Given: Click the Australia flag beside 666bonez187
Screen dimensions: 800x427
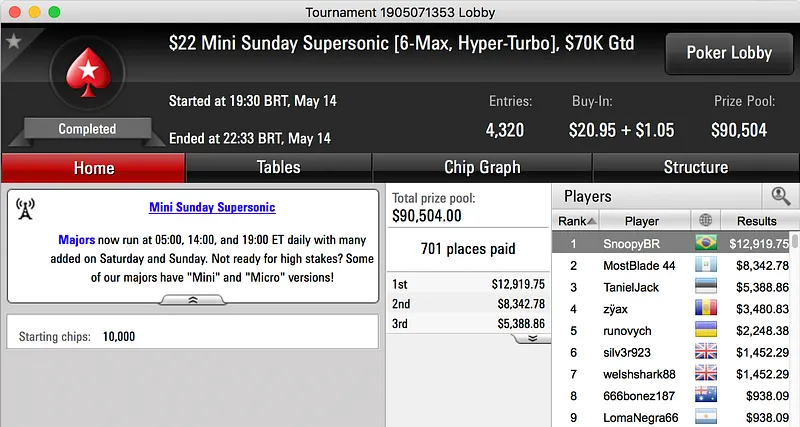Looking at the screenshot, I should [x=708, y=396].
